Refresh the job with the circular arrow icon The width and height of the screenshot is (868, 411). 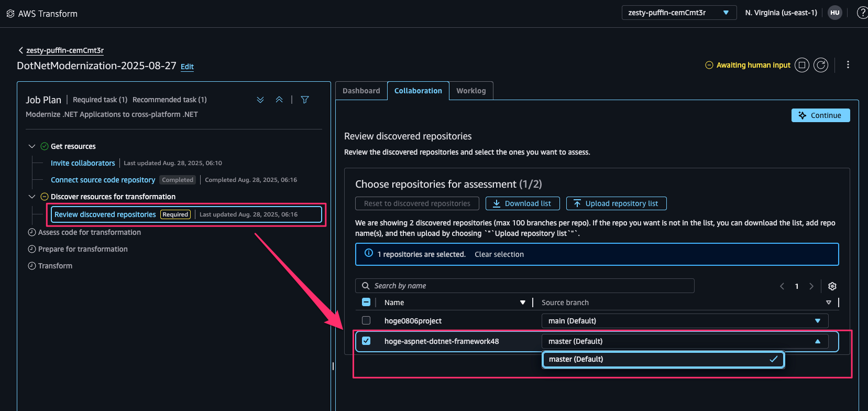point(821,65)
